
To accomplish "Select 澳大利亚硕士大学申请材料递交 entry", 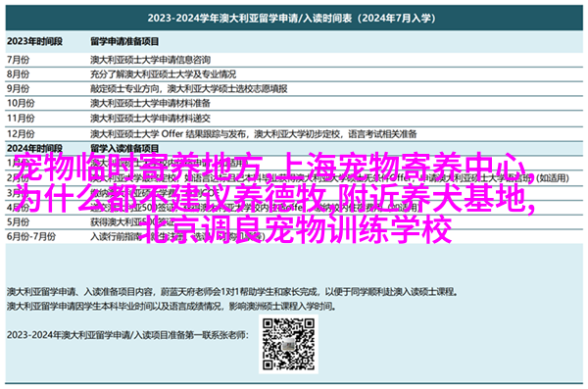I will click(150, 119).
